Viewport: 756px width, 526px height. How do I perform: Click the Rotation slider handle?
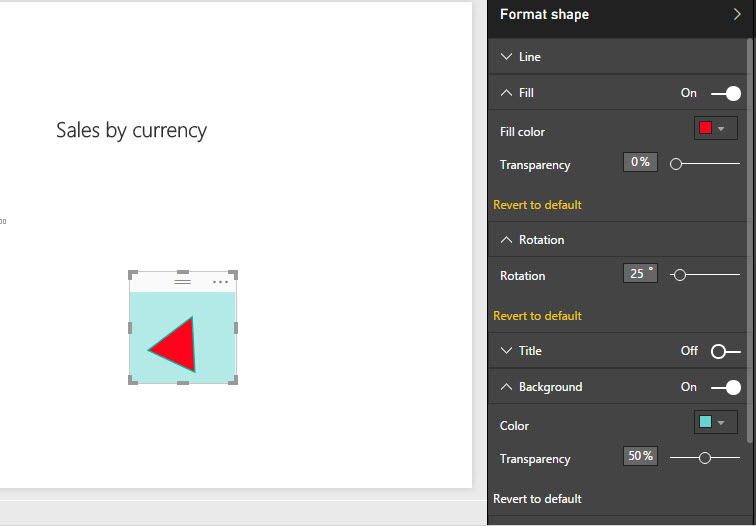coord(680,275)
